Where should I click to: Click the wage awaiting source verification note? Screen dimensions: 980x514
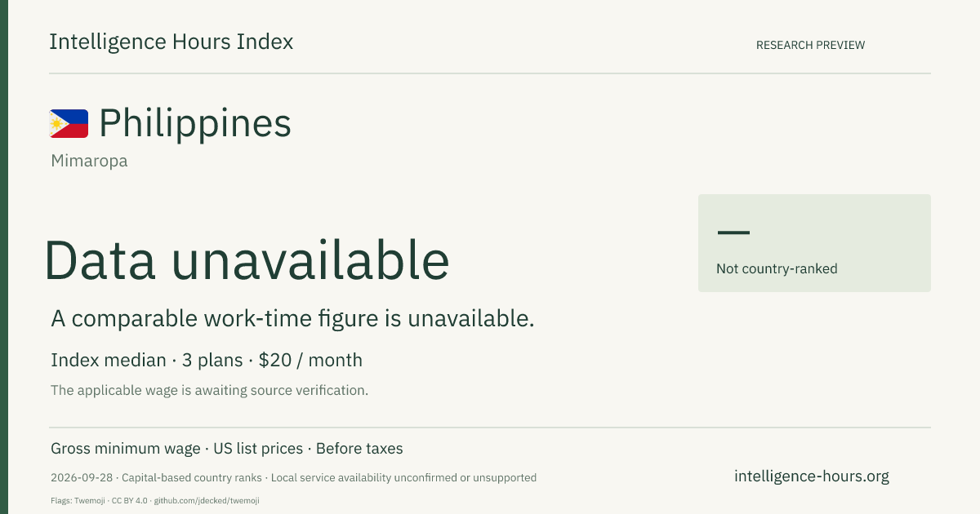pos(209,390)
